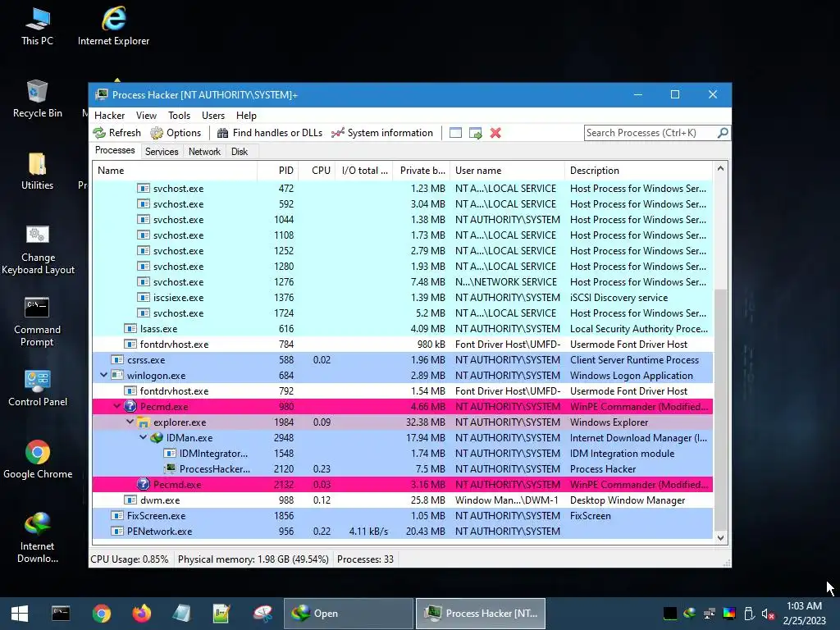840x630 pixels.
Task: Focus the Search Processes field
Action: (x=651, y=133)
